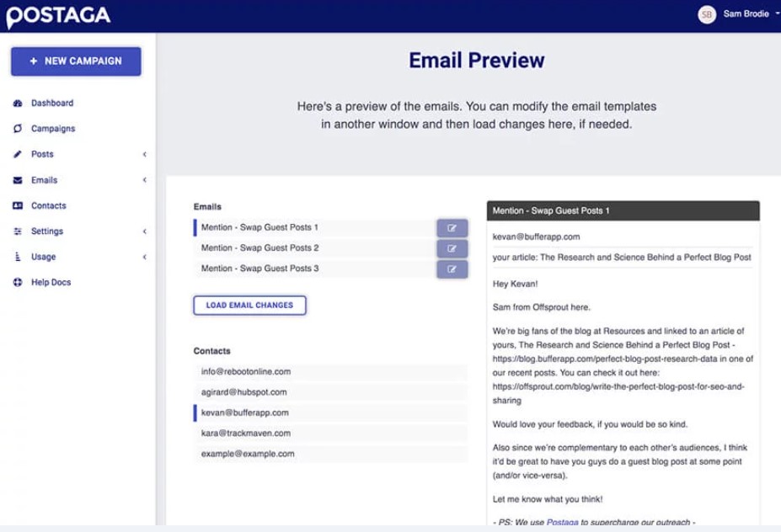Click the Postaga link in email preview
The height and width of the screenshot is (532, 781).
click(x=562, y=522)
